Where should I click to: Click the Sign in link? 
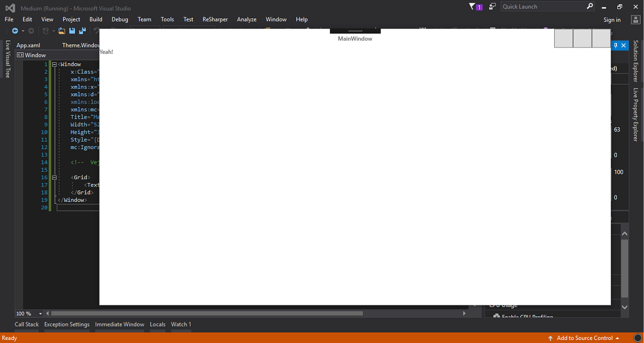click(612, 19)
